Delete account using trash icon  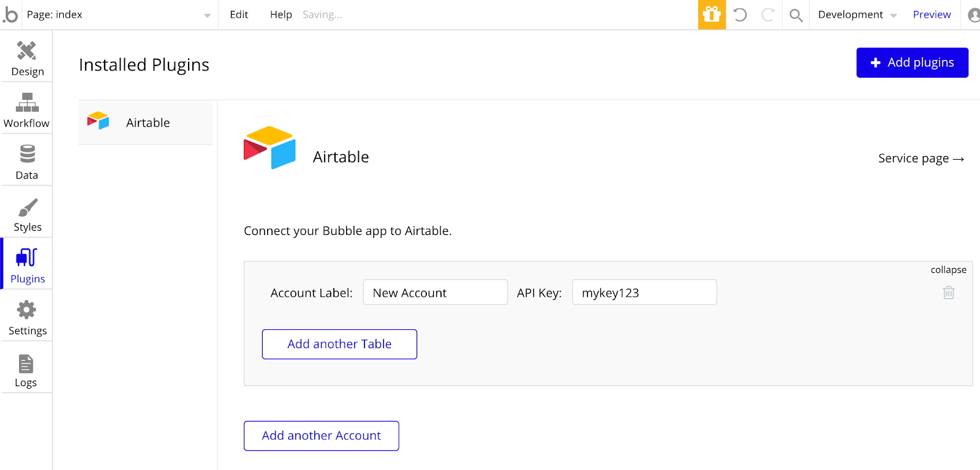948,293
